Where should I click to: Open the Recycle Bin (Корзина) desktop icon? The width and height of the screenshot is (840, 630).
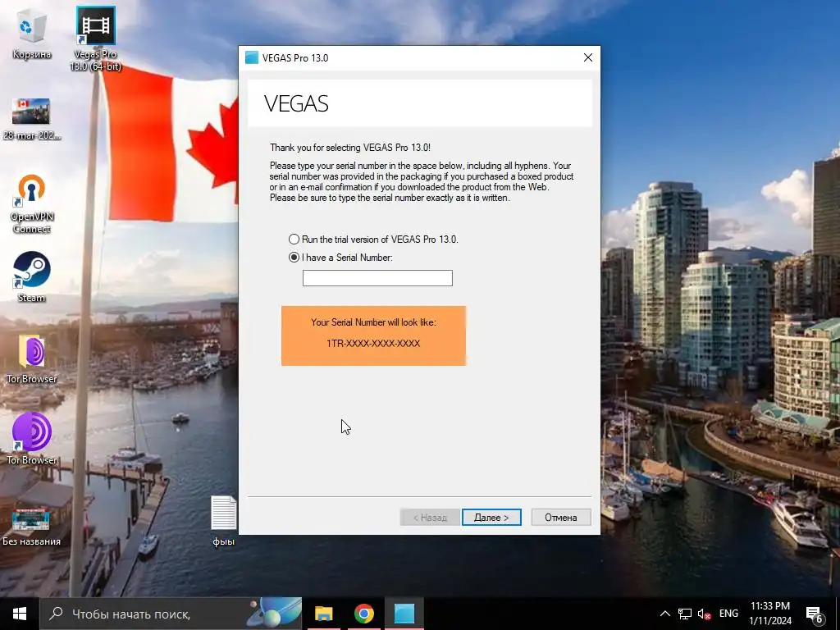pos(32,34)
